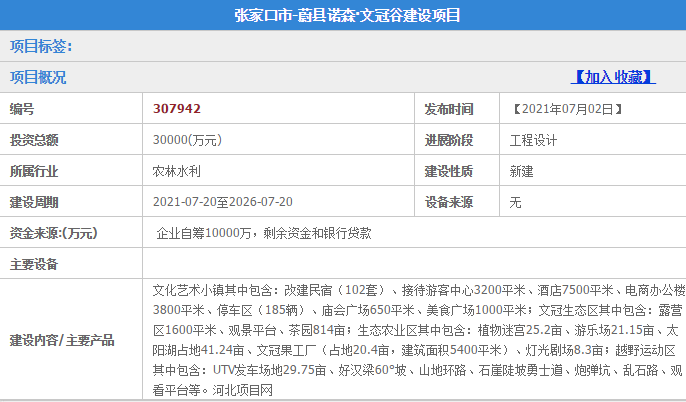
Task: Click the 项目标签: heading
Action: (x=41, y=46)
